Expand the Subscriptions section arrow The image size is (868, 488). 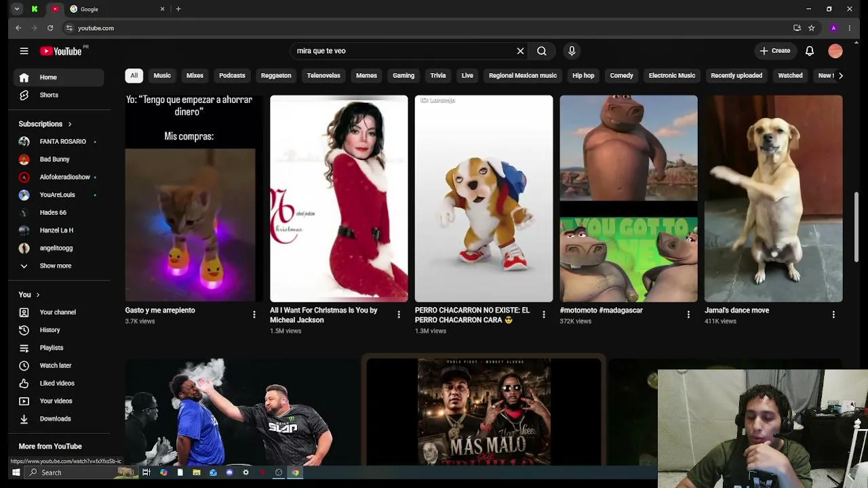point(69,124)
